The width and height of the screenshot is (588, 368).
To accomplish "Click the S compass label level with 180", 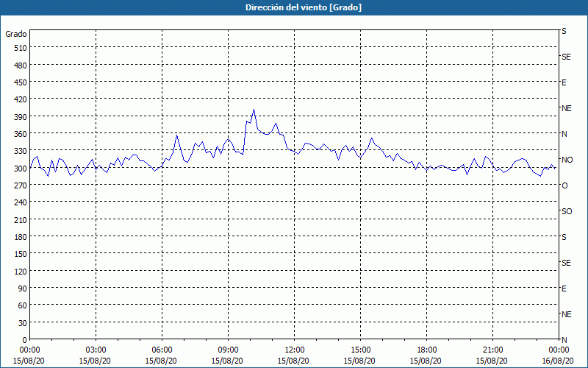I will tap(564, 237).
